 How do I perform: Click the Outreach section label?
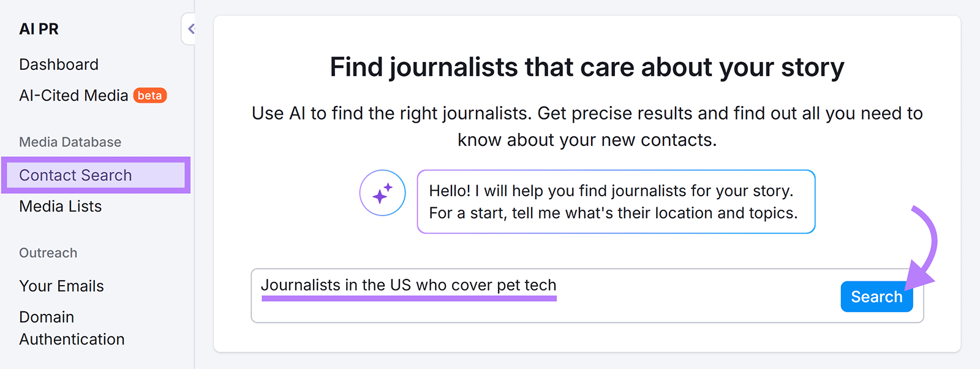click(x=48, y=253)
